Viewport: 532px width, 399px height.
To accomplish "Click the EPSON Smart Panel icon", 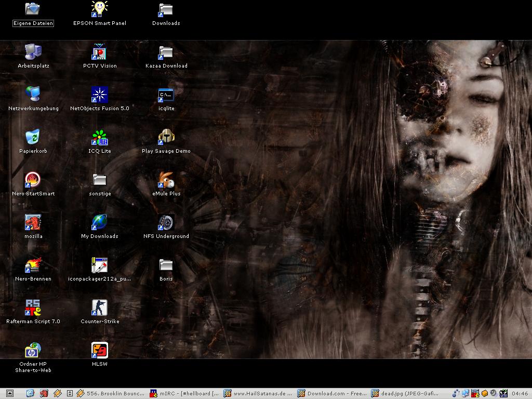I will coord(99,10).
